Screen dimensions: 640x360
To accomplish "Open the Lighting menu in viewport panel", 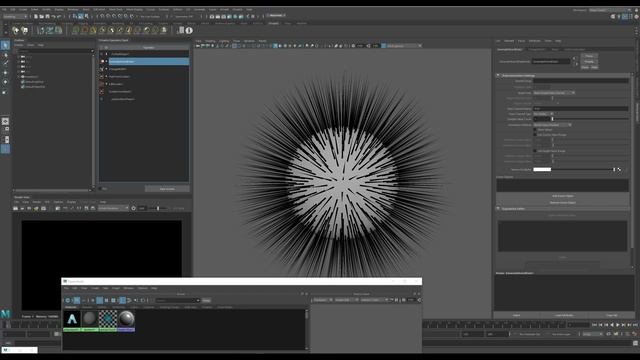I will tap(224, 41).
